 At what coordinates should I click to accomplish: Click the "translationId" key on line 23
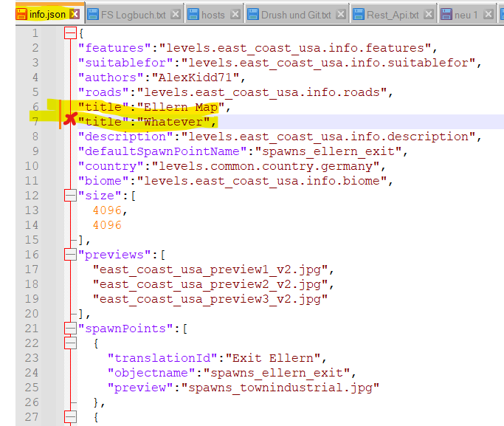[x=162, y=358]
